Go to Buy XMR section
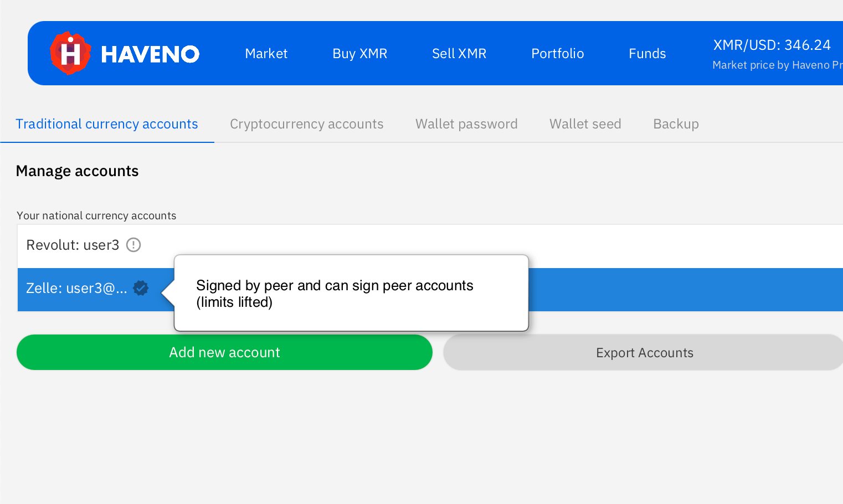The image size is (843, 504). click(x=359, y=54)
